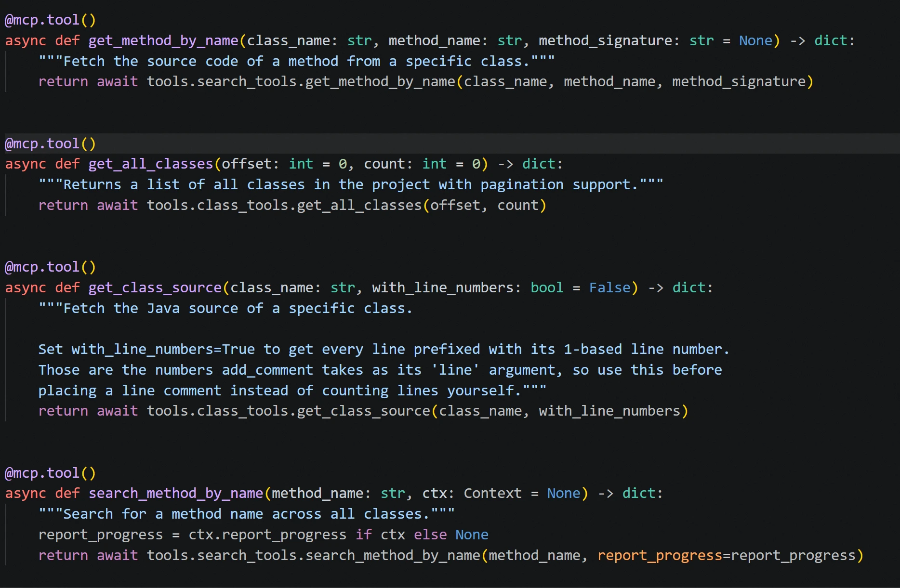Click the get_method_by_name function name in its def line

pyautogui.click(x=163, y=40)
